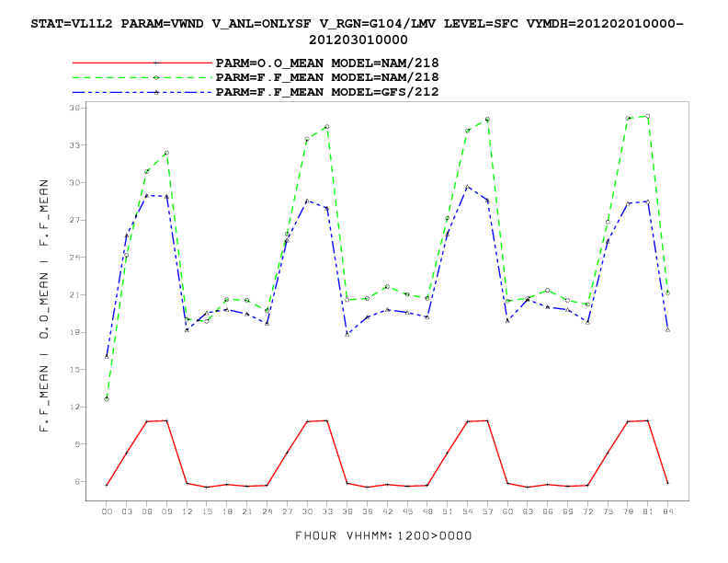
Task: Click x-axis tick label 48
Action: pos(427,511)
